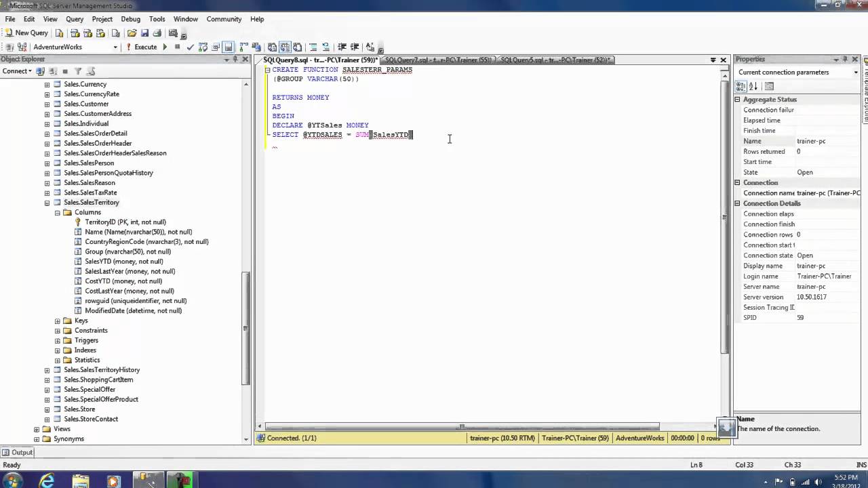Click query editor horizontal scrollbar
Image resolution: width=868 pixels, height=488 pixels.
pos(462,426)
